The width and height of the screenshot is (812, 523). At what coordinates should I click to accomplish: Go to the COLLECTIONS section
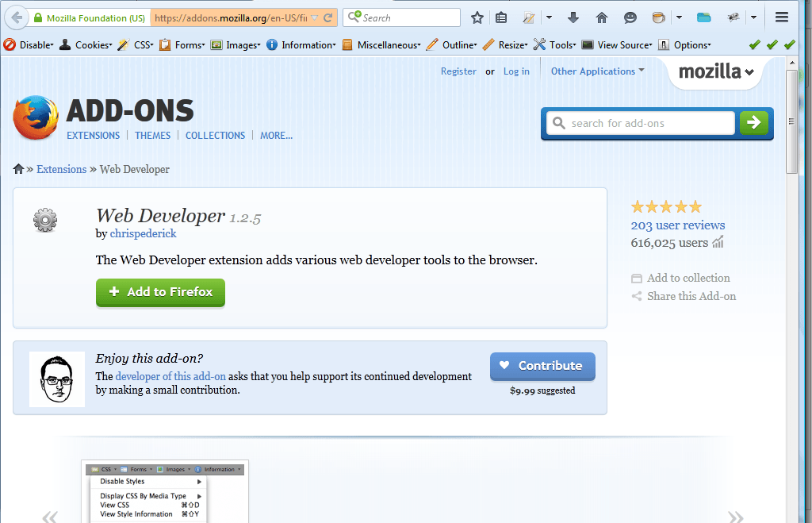click(216, 135)
